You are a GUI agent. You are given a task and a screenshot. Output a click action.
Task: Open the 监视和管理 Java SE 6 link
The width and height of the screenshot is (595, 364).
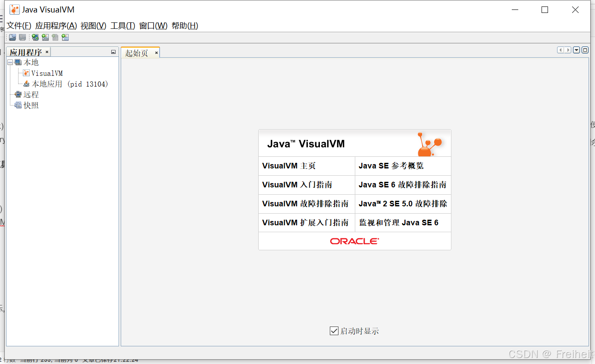[399, 223]
